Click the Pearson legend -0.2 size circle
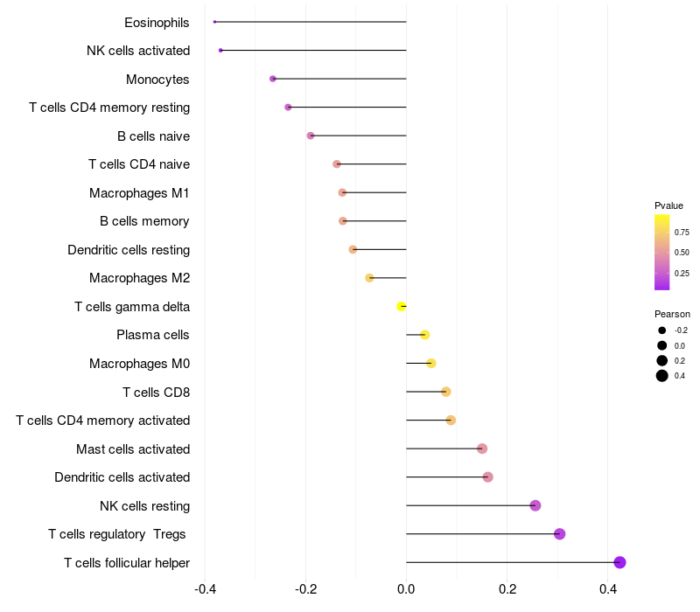This screenshot has width=700, height=612. tap(662, 330)
